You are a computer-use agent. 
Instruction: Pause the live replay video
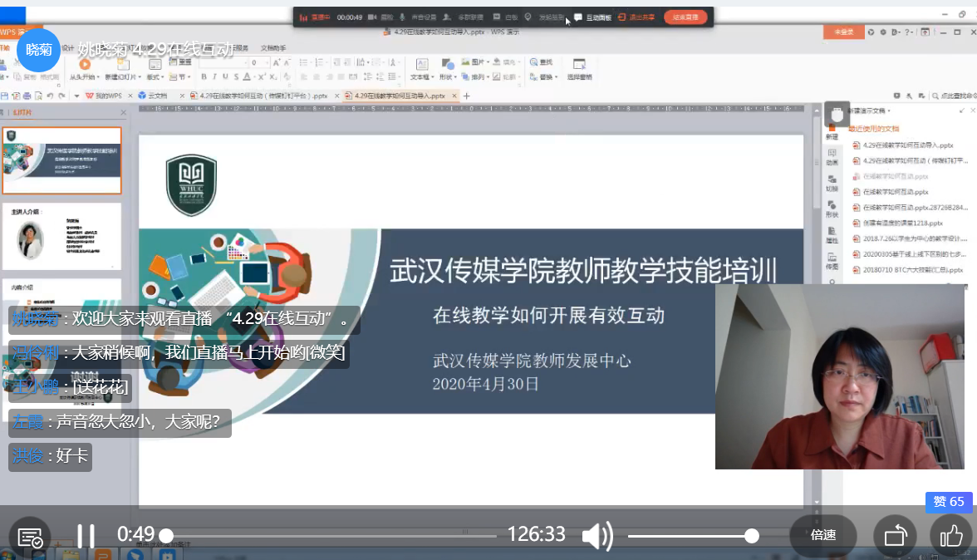tap(86, 536)
